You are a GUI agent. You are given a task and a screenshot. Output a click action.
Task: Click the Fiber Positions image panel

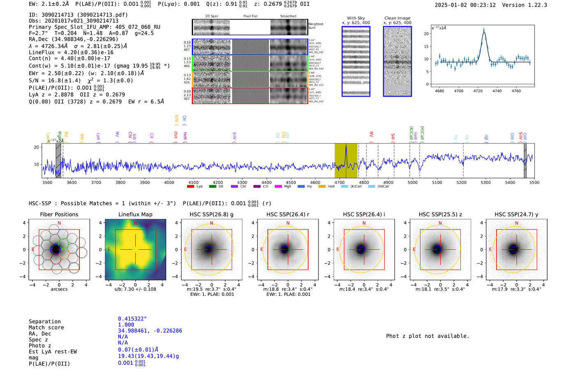tap(59, 250)
